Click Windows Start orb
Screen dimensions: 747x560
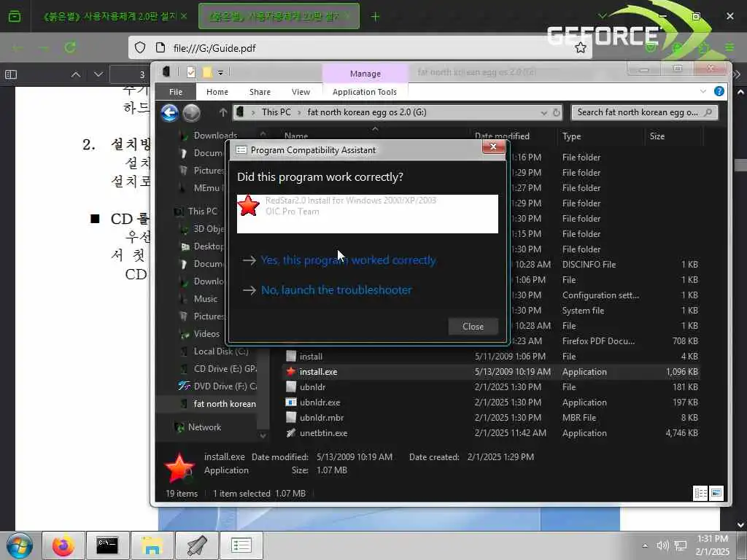[20, 545]
